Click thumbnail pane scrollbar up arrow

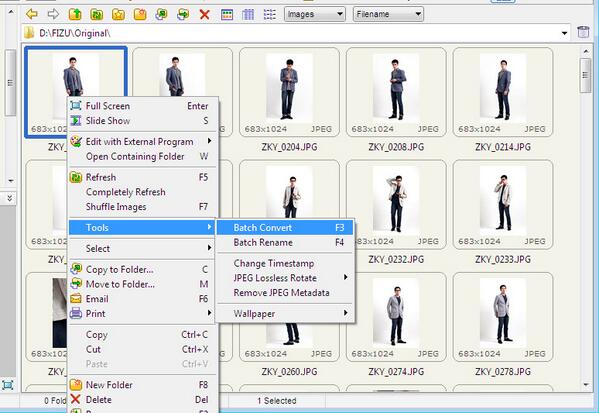pyautogui.click(x=586, y=51)
